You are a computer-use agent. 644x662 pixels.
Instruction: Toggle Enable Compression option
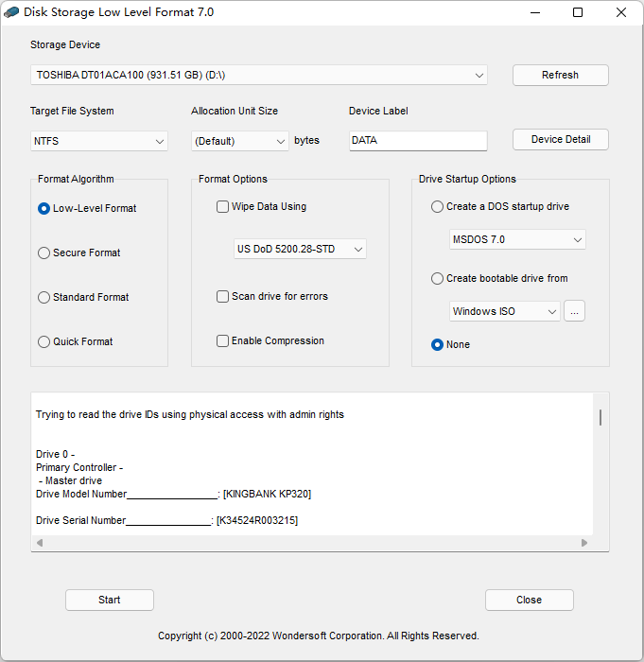coord(222,340)
